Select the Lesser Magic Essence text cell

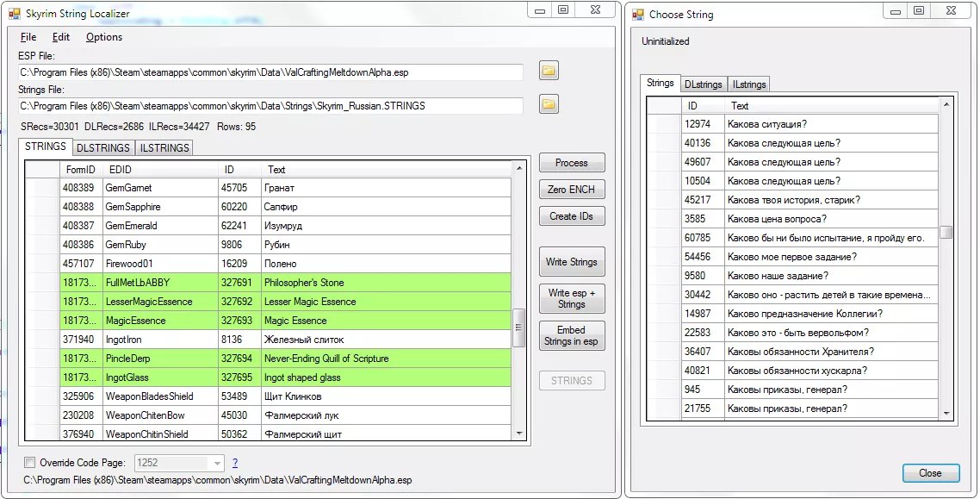(387, 302)
